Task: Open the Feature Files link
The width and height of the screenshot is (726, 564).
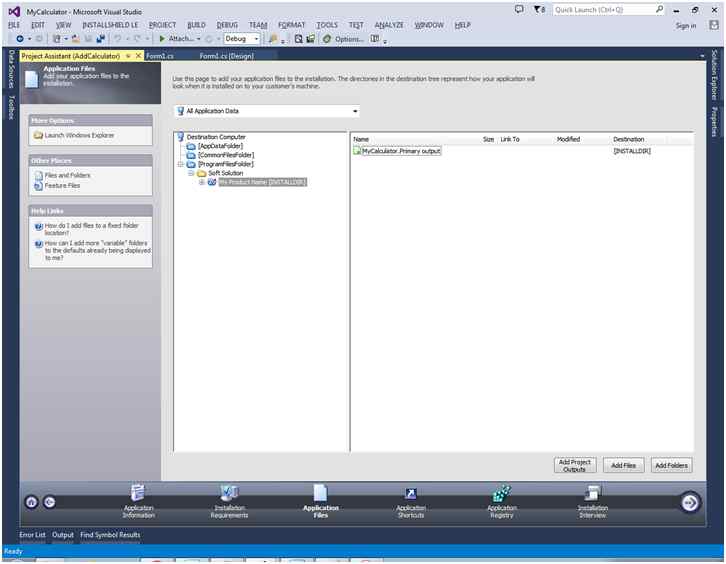Action: pos(62,186)
